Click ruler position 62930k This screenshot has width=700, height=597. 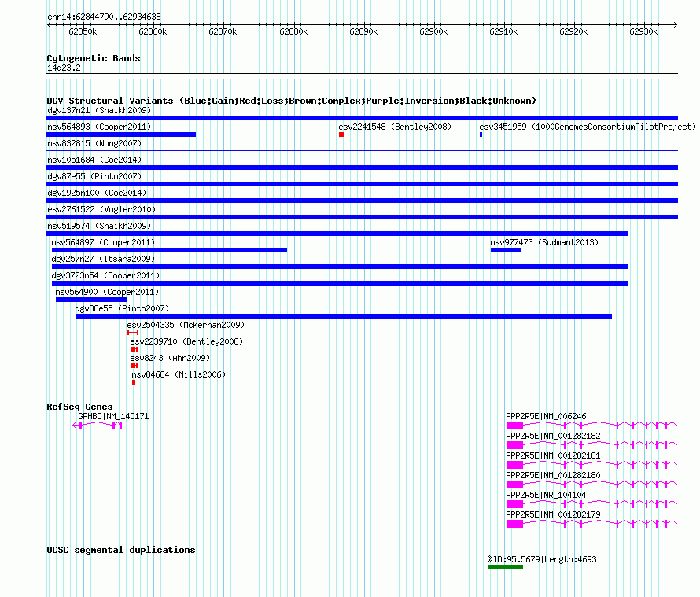pos(643,31)
